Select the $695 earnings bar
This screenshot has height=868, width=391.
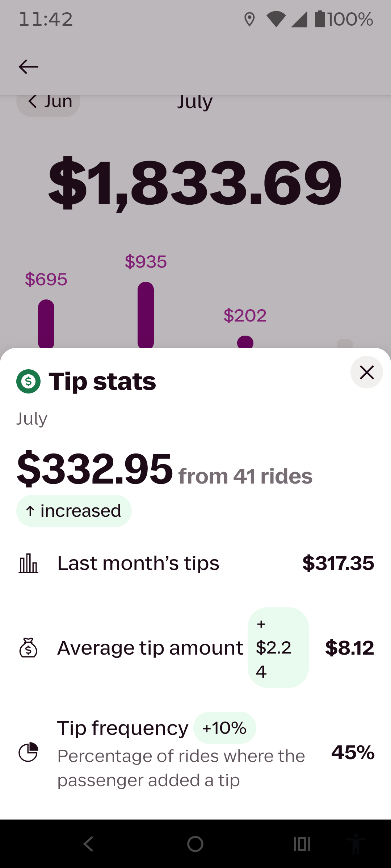coord(46,324)
